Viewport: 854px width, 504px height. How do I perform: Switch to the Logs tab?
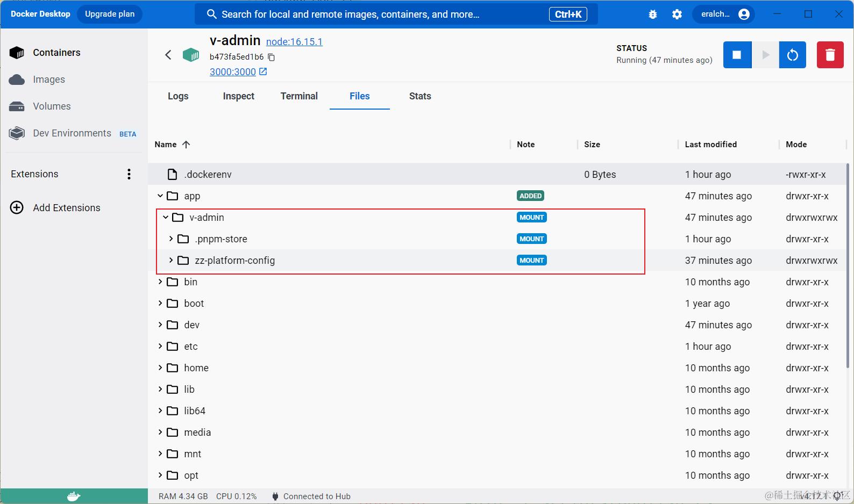tap(178, 96)
